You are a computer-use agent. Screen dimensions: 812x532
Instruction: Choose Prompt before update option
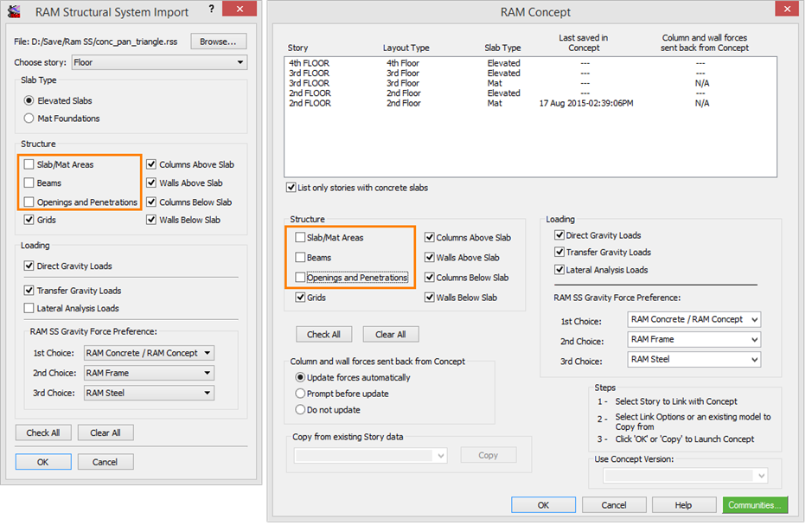(301, 394)
